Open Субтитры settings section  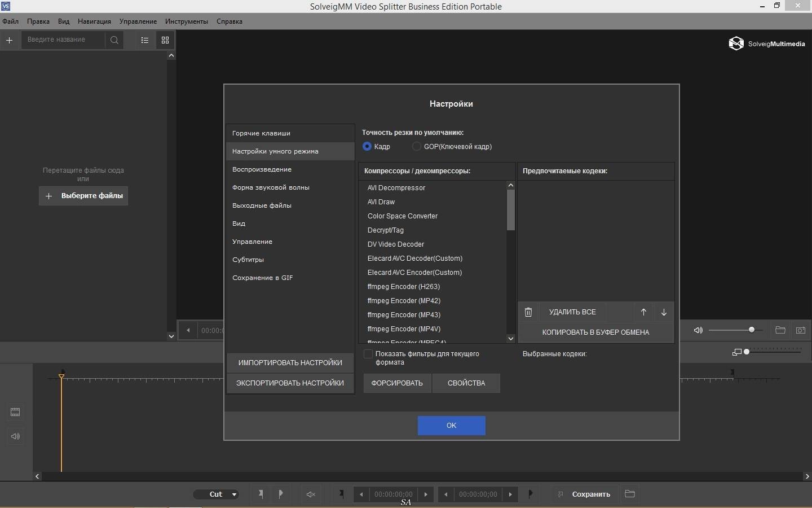pyautogui.click(x=290, y=260)
